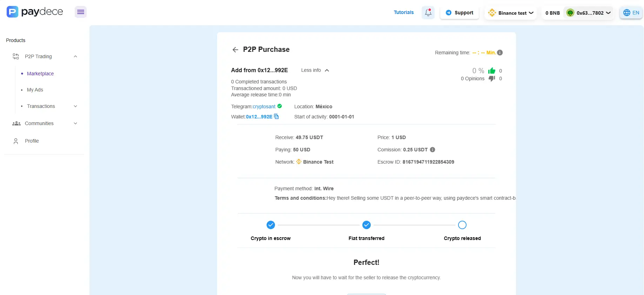Click the Crypto in escrow step checkmark
The width and height of the screenshot is (644, 295).
pyautogui.click(x=271, y=225)
